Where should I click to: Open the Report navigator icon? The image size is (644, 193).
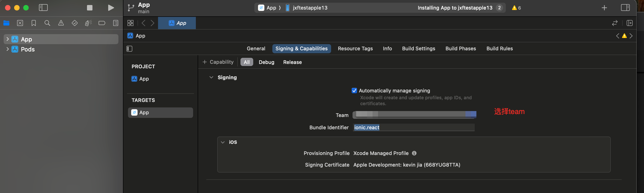[x=115, y=23]
